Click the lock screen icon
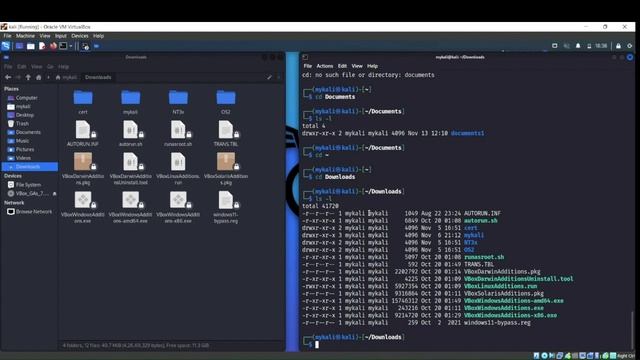 618,46
